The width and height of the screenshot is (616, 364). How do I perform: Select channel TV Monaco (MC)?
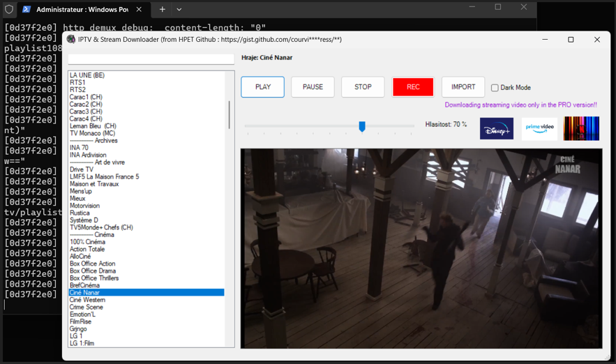(147, 133)
